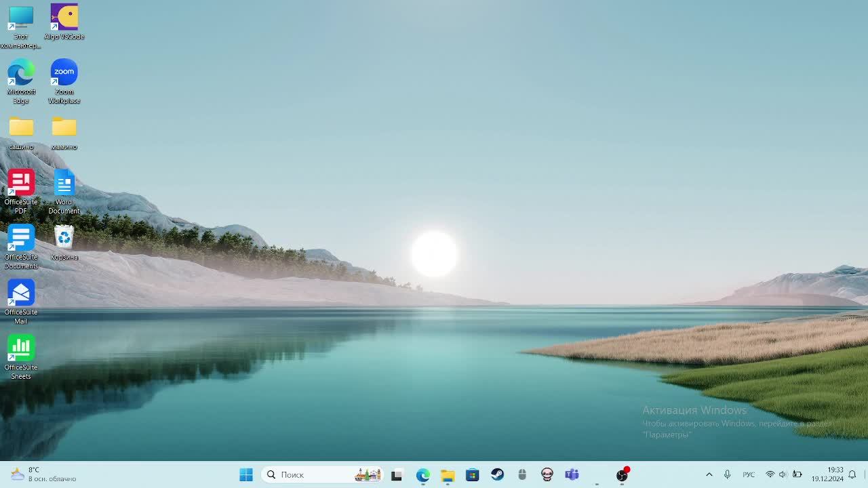Select the сашино folder on desktop
Viewport: 868px width, 488px height.
[x=21, y=133]
